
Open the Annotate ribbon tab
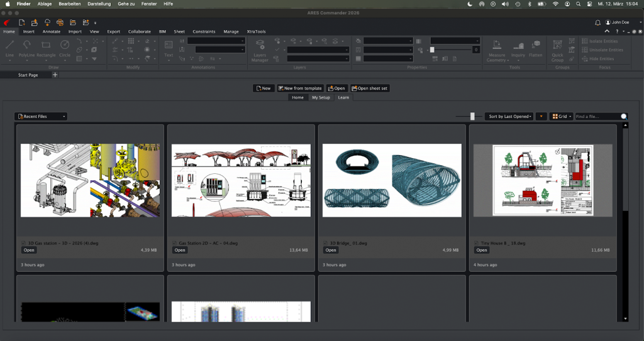[52, 31]
